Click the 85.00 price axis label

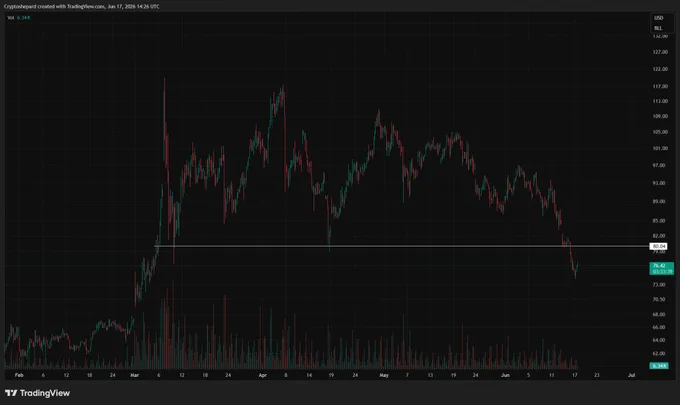coord(659,221)
